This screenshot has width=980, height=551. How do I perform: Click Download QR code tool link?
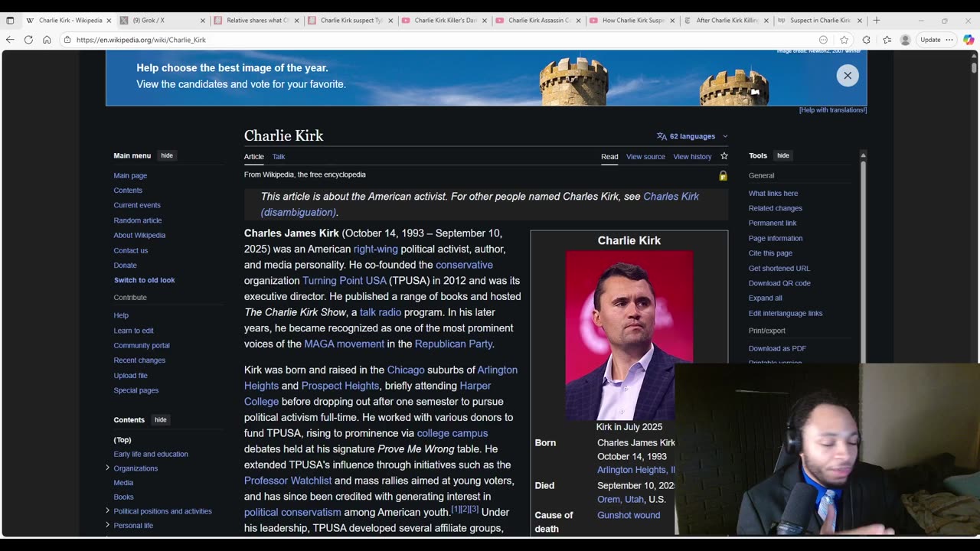(x=779, y=283)
